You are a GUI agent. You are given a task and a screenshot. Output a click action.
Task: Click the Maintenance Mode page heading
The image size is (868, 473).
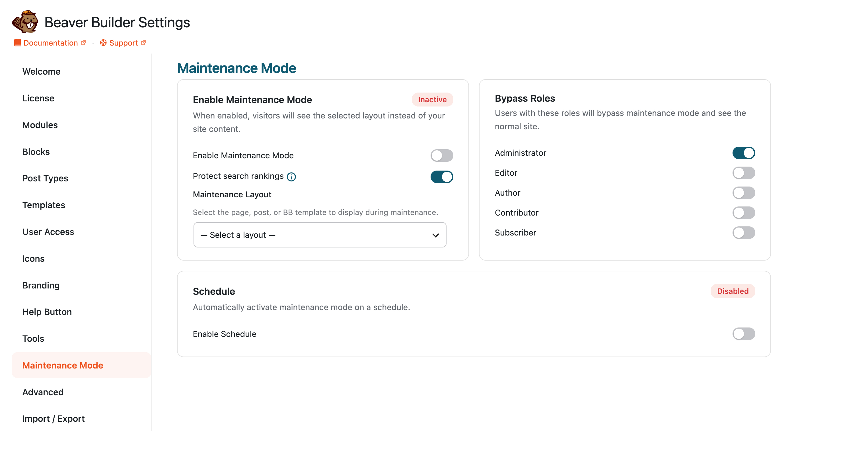236,68
